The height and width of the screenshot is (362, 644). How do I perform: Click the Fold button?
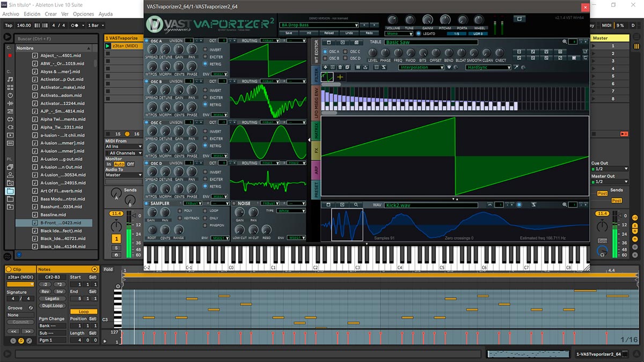pyautogui.click(x=108, y=269)
